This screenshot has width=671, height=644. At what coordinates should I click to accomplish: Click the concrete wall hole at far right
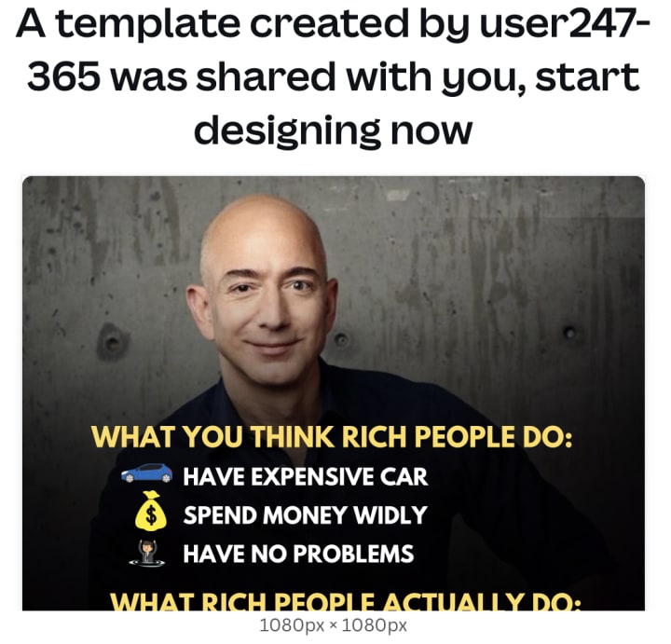pyautogui.click(x=569, y=332)
